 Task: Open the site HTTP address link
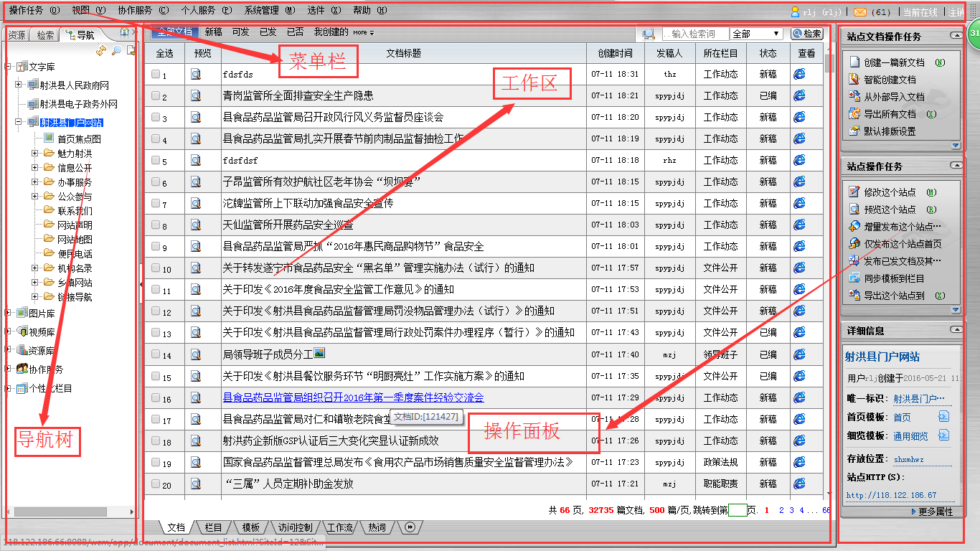click(x=891, y=495)
